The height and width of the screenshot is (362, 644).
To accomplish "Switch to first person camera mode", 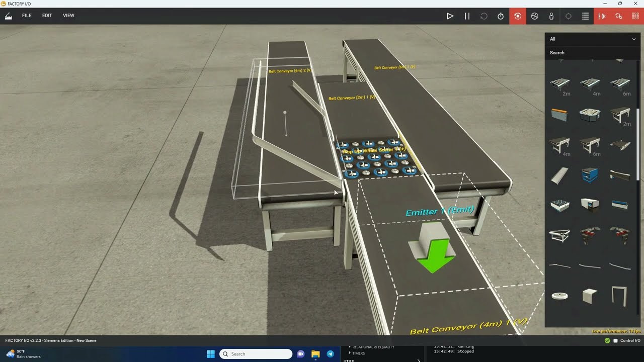I will pyautogui.click(x=551, y=16).
